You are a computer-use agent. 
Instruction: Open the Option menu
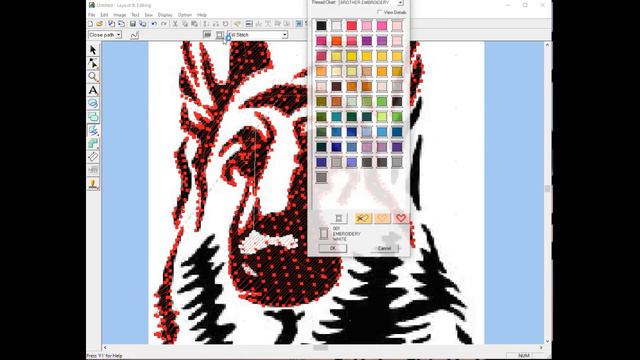pyautogui.click(x=184, y=15)
